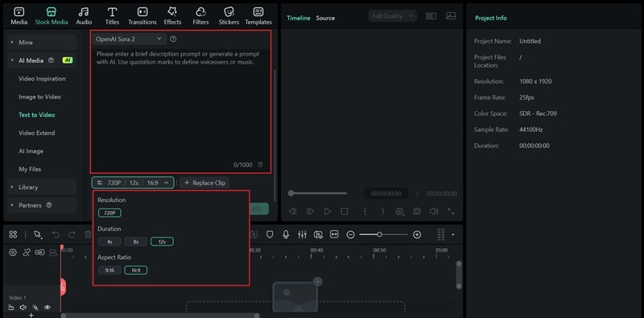Click the help icon beside AI Media
The image size is (644, 318).
(x=51, y=60)
